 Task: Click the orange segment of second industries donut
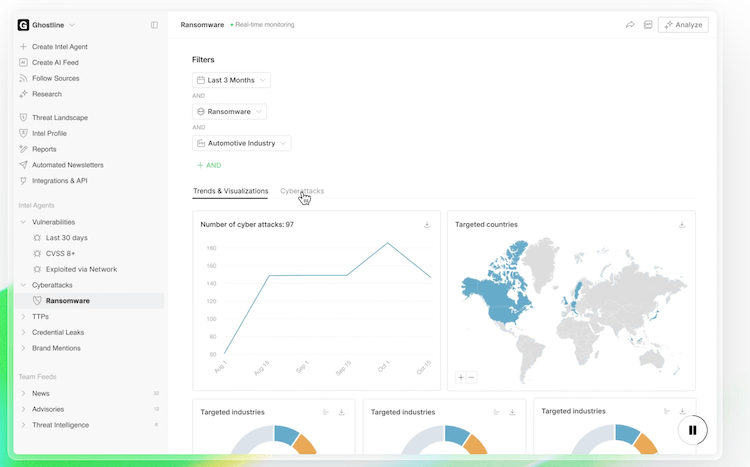[475, 444]
